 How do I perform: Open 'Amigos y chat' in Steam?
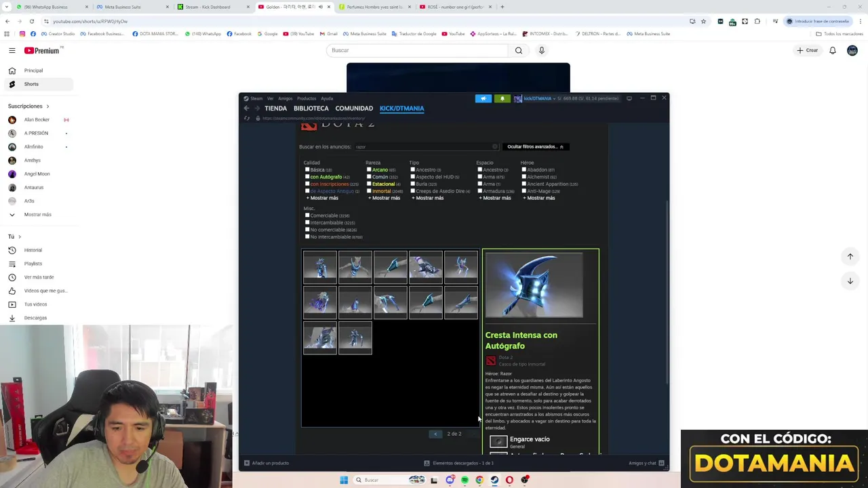pyautogui.click(x=646, y=463)
